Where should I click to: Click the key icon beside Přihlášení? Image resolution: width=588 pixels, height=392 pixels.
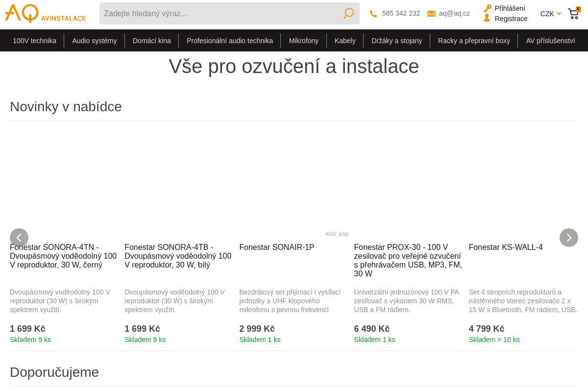(488, 8)
